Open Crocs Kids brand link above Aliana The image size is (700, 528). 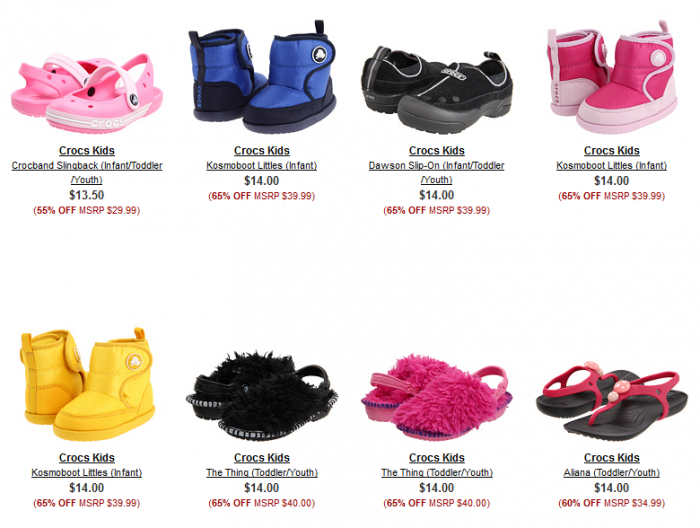coord(612,458)
